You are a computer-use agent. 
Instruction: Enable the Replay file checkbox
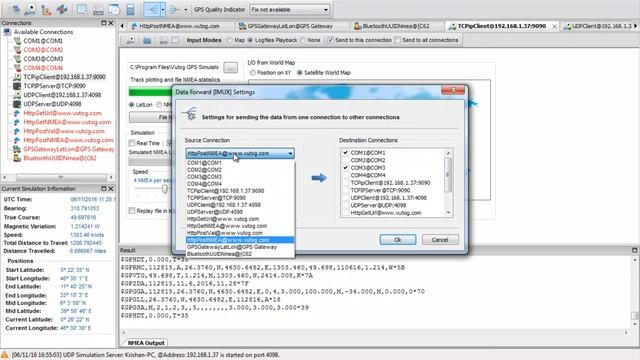132,211
